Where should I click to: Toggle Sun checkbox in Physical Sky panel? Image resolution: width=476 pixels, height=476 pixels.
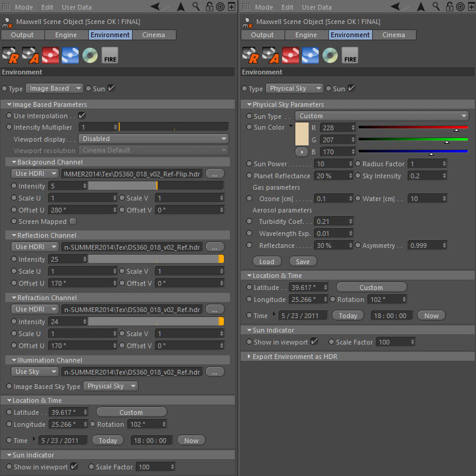click(x=351, y=88)
